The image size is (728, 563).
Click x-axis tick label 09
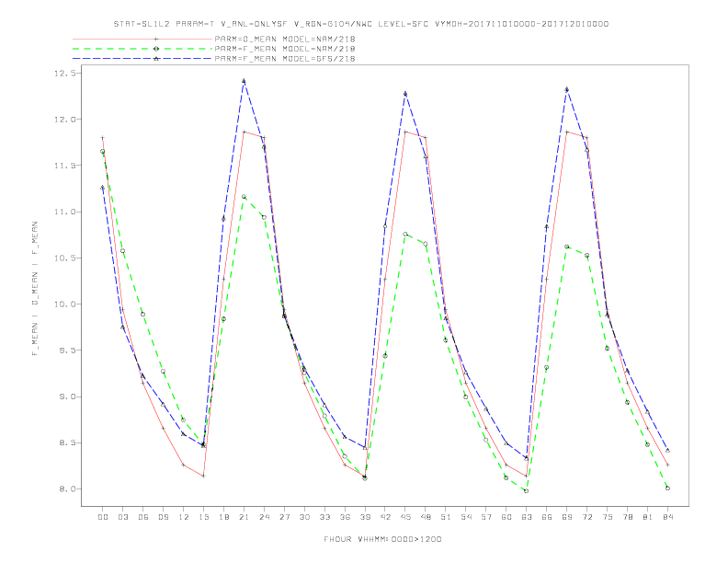pos(163,517)
